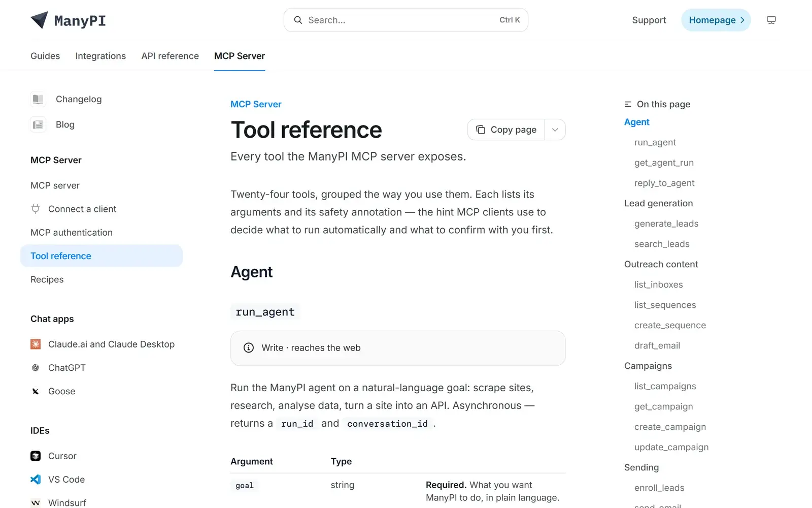
Task: Click the VS Code logo icon
Action: tap(36, 479)
